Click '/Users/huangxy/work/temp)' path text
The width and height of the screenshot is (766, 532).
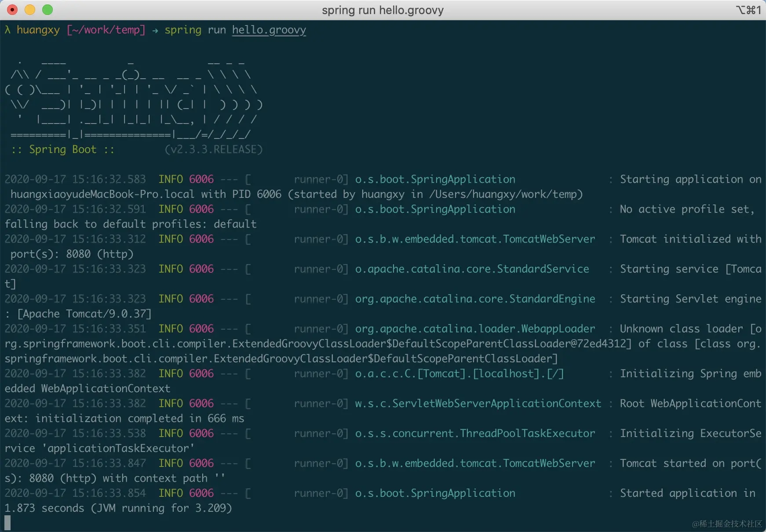pos(506,194)
